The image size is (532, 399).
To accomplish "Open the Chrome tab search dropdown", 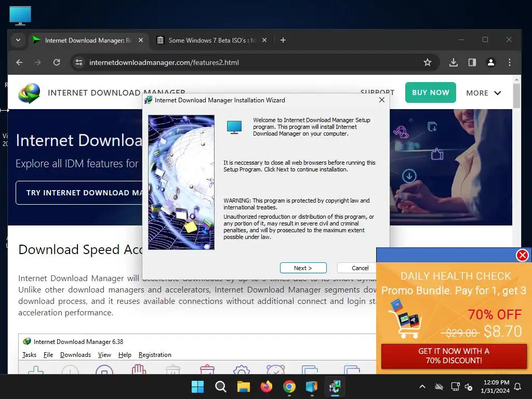I will pos(18,40).
